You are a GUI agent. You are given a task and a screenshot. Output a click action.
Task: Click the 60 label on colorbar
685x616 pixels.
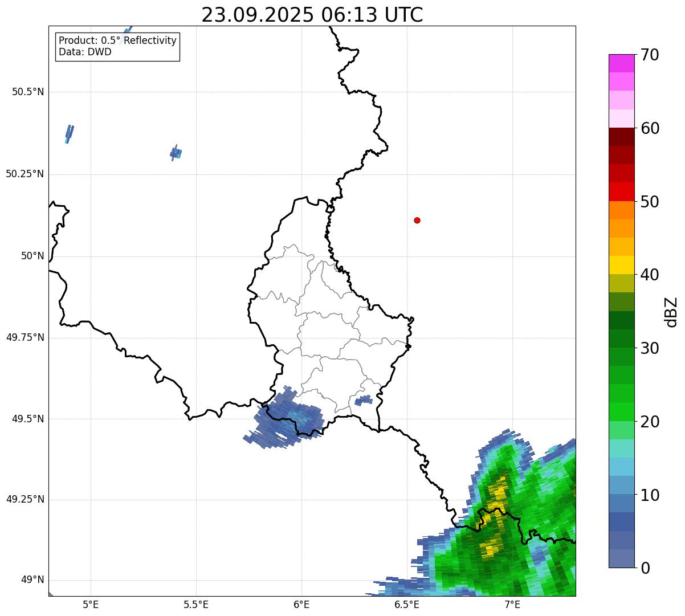[650, 128]
